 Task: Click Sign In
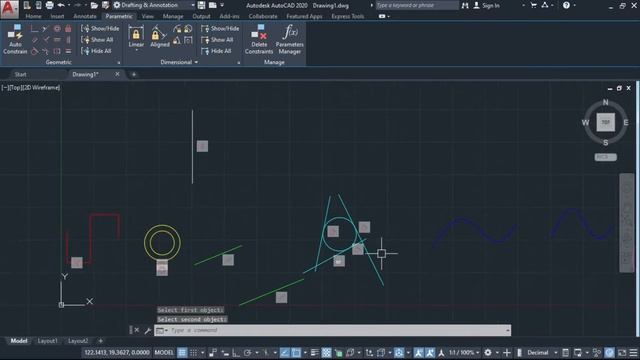point(487,5)
